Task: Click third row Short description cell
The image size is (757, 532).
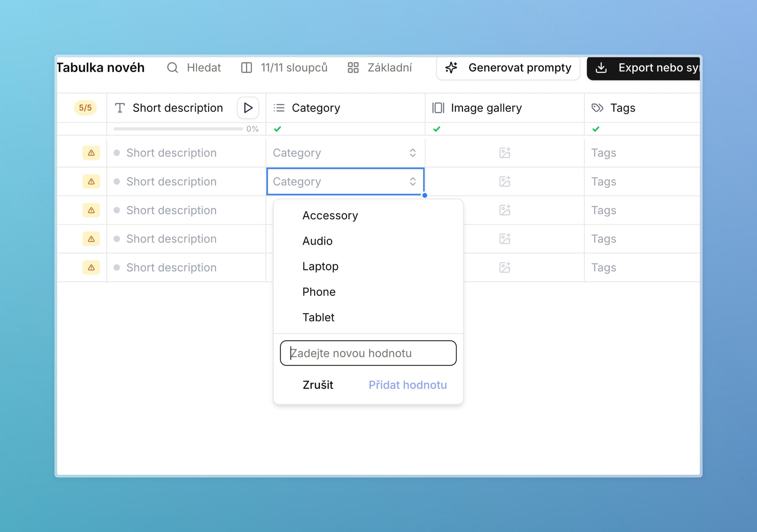Action: click(x=186, y=210)
